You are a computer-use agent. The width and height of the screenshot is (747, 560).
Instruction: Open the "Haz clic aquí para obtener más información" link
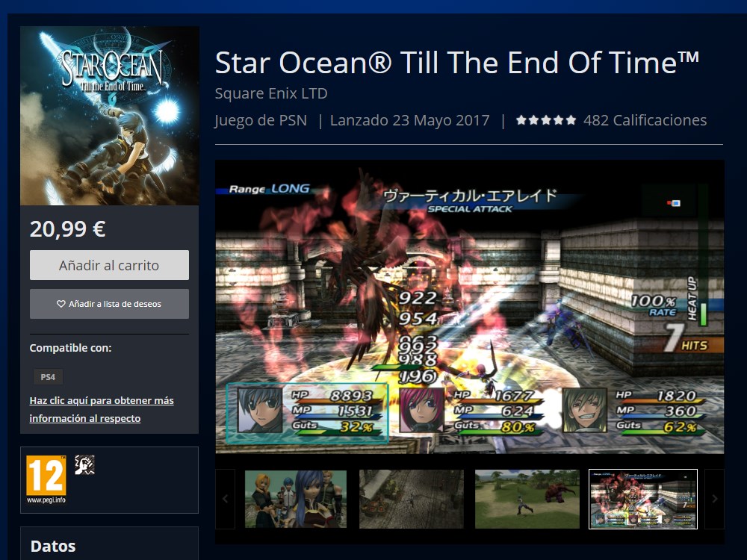pyautogui.click(x=102, y=409)
